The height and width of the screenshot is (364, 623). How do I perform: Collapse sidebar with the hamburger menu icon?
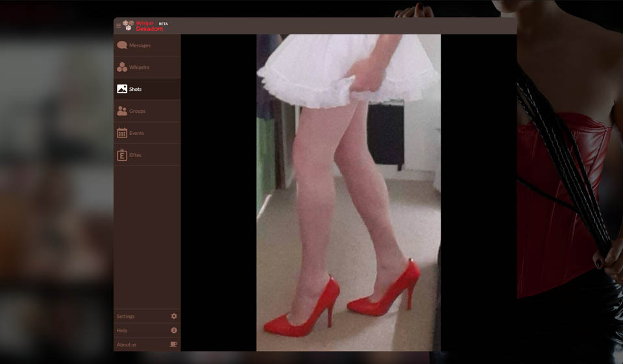click(x=118, y=26)
